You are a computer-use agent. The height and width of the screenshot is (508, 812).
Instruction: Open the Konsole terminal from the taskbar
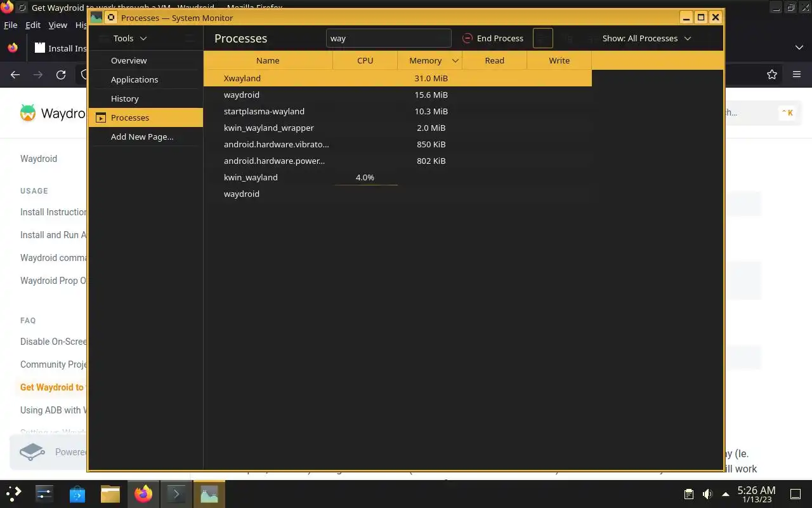point(176,493)
